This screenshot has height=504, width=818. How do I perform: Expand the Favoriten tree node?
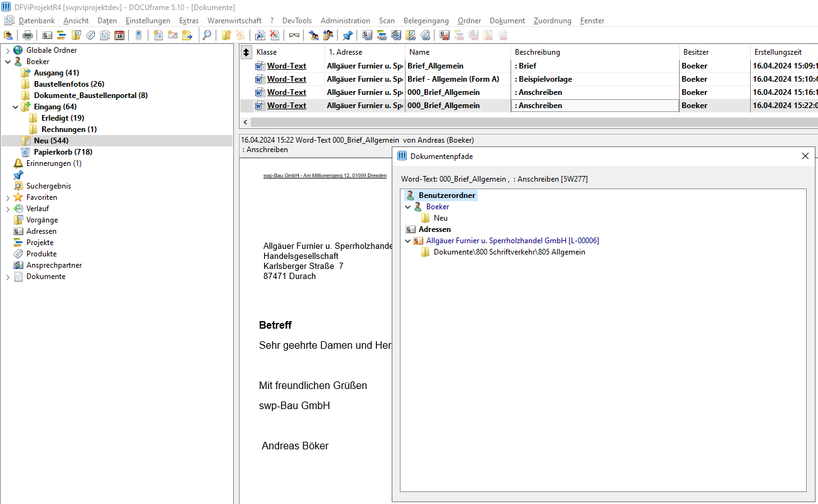(8, 197)
